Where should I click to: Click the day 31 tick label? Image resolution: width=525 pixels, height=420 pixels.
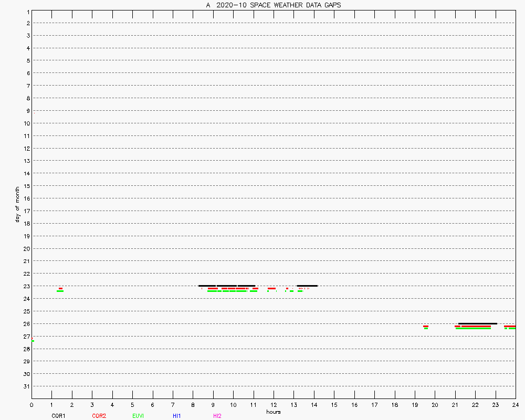[26, 386]
